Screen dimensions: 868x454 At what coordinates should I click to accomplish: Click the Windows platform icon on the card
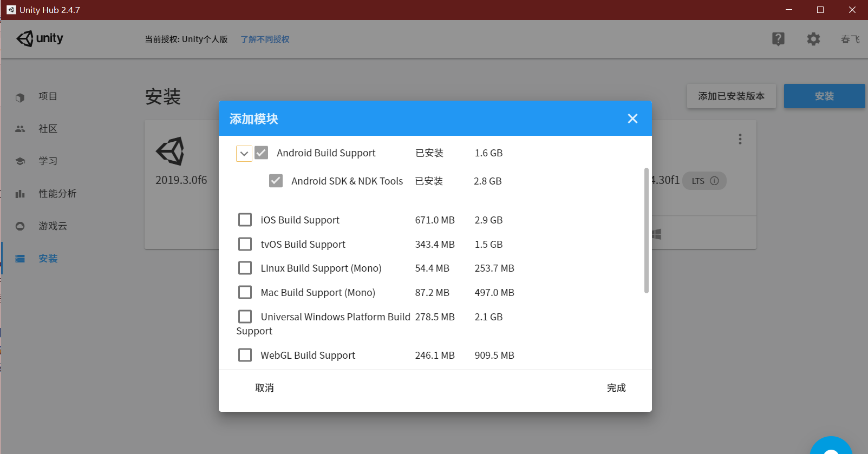coord(656,234)
